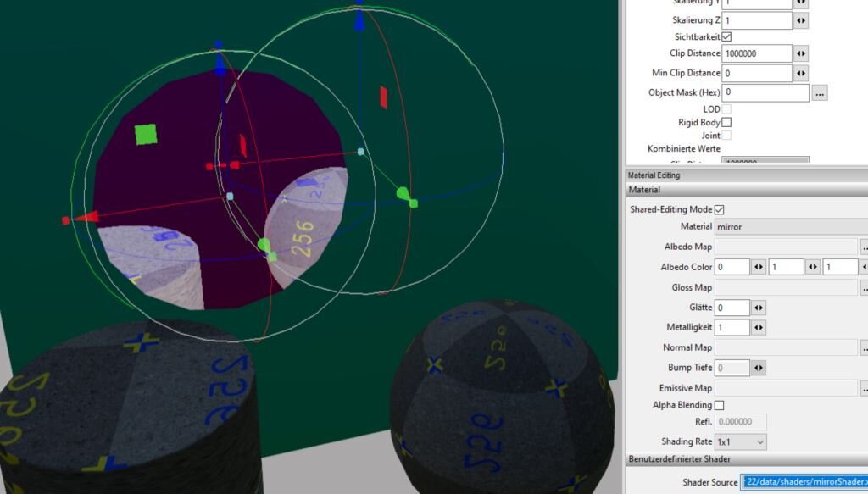
Task: Toggle the Sichtbarkeit checkbox
Action: [x=726, y=37]
